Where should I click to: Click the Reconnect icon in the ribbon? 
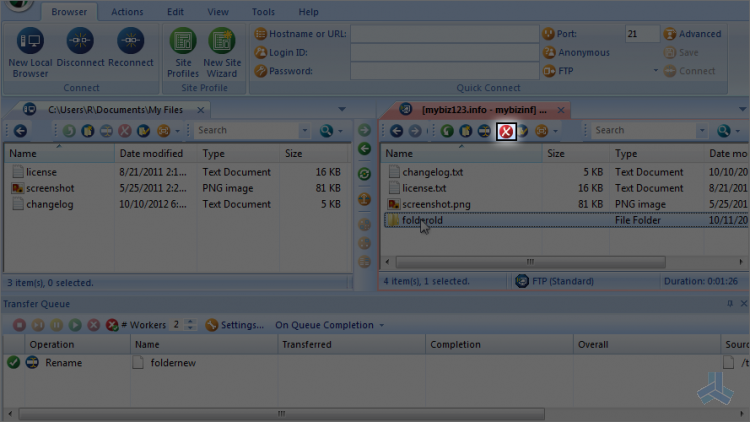pyautogui.click(x=131, y=41)
